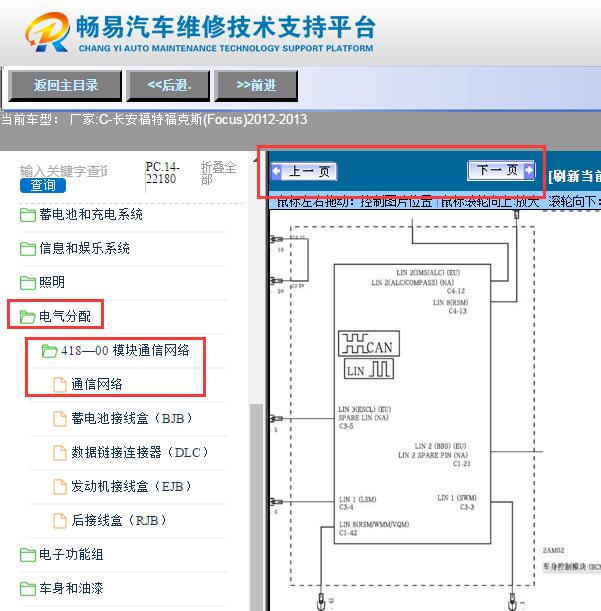Click page icon beside 数据链接连接器（DLC）
The image size is (601, 611).
pyautogui.click(x=60, y=453)
